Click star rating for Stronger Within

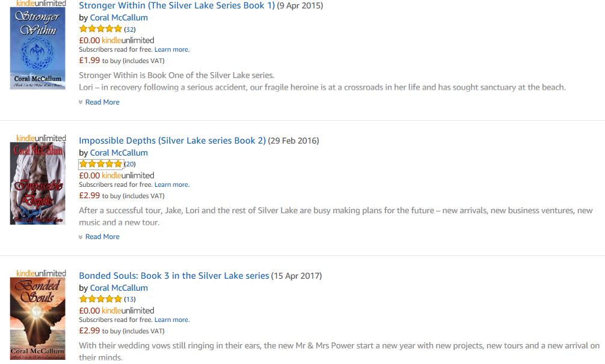pos(100,29)
